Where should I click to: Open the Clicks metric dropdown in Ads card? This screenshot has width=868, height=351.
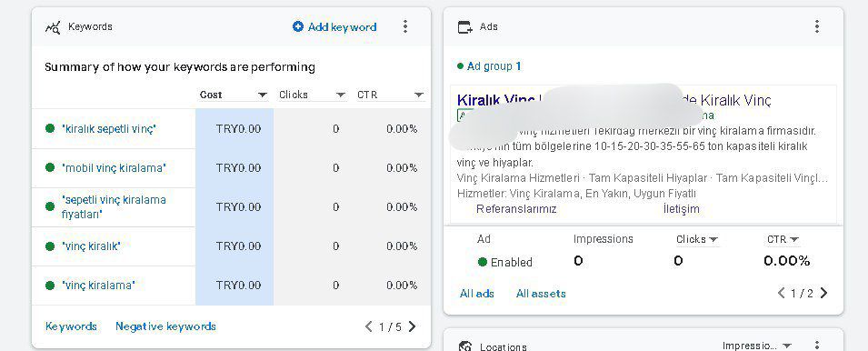(x=697, y=239)
